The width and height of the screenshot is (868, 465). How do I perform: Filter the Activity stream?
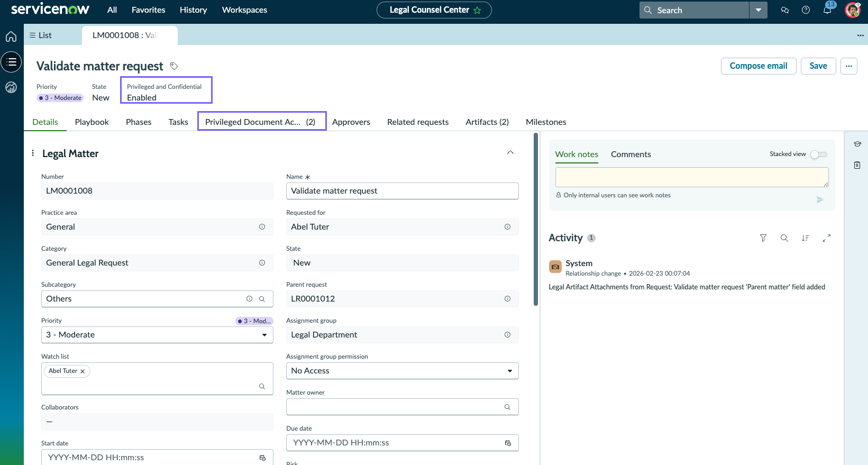pos(763,238)
